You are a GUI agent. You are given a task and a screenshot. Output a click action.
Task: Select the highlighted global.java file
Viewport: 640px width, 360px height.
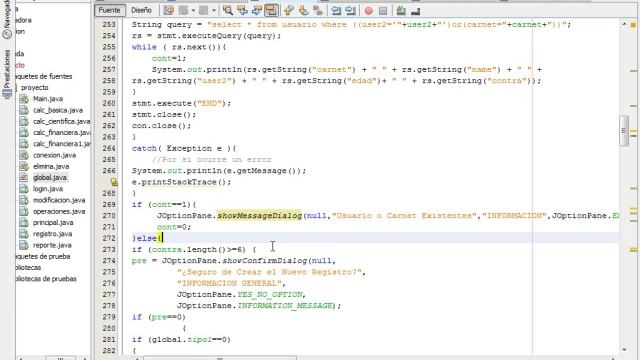(50, 178)
